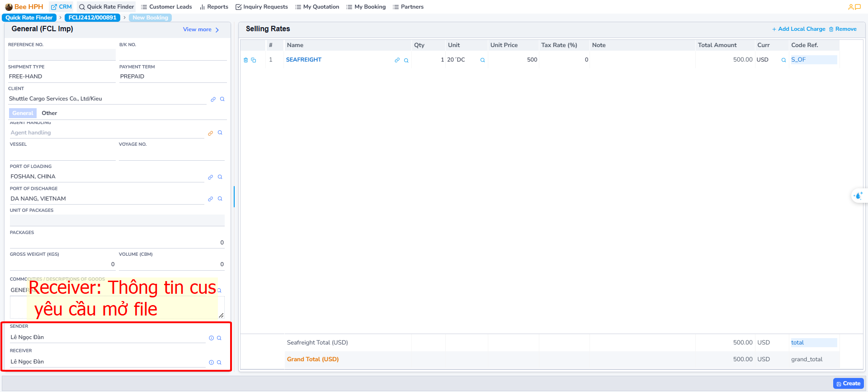
Task: Search currency options beside USD
Action: pos(783,60)
